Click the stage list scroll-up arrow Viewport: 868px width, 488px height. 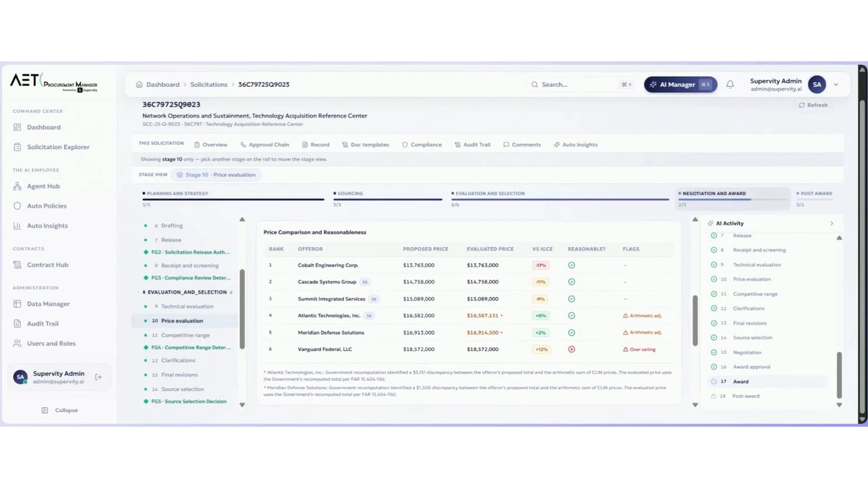(x=242, y=220)
